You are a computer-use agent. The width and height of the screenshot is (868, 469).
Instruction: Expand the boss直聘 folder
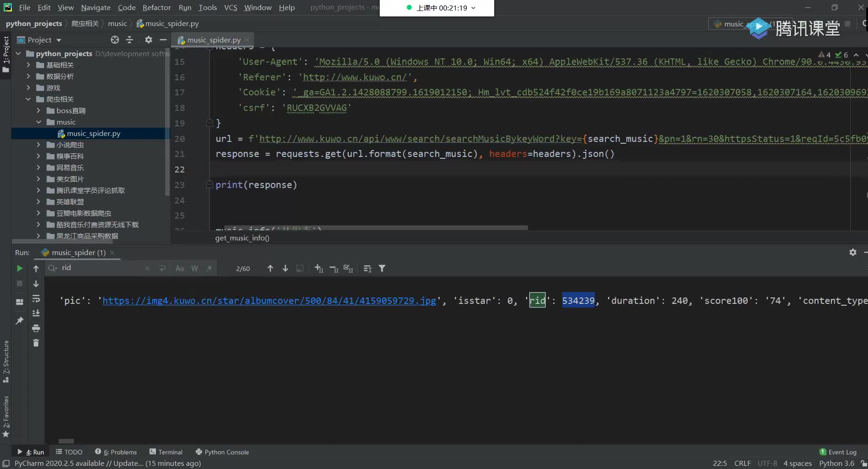38,110
